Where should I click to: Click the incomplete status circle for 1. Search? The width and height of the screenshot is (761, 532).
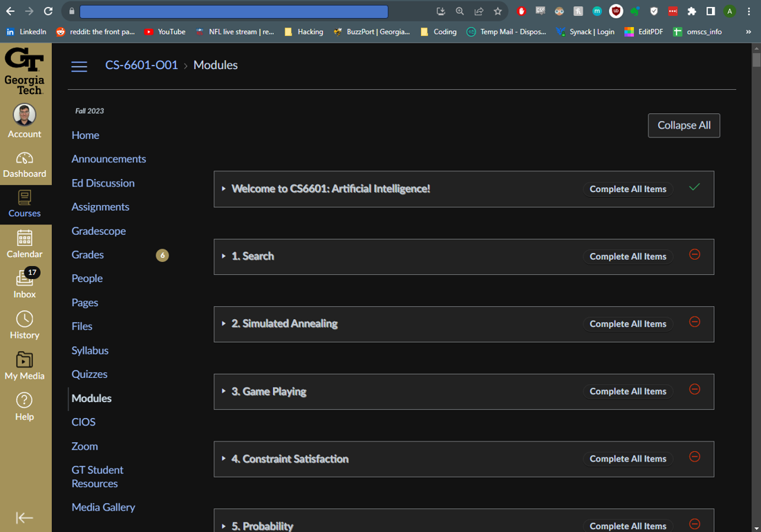click(695, 255)
